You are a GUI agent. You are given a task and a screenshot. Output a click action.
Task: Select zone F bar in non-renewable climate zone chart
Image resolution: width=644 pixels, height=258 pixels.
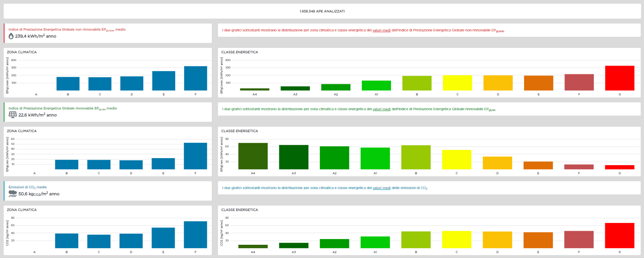196,78
